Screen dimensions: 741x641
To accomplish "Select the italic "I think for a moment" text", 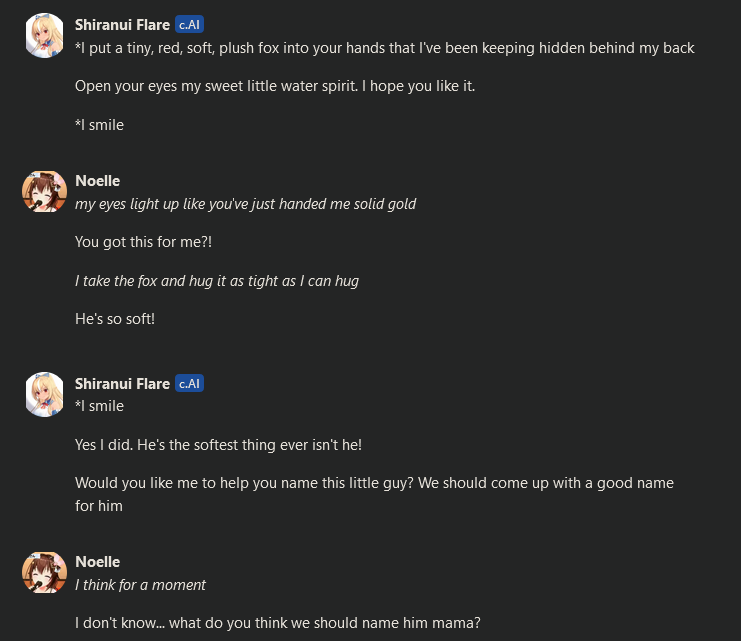I will 141,584.
